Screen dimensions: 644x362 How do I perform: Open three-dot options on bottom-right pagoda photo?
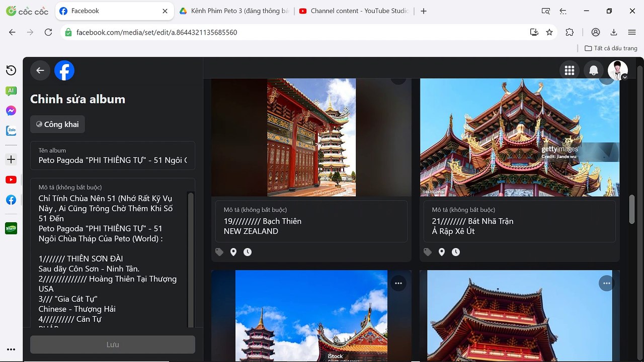pyautogui.click(x=606, y=283)
